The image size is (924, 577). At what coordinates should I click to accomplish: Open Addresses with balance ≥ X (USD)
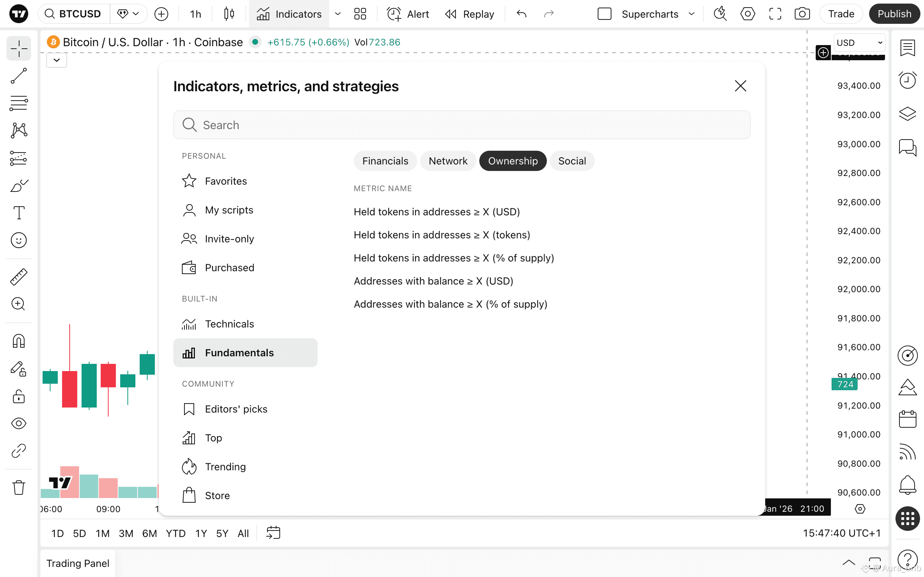click(433, 281)
